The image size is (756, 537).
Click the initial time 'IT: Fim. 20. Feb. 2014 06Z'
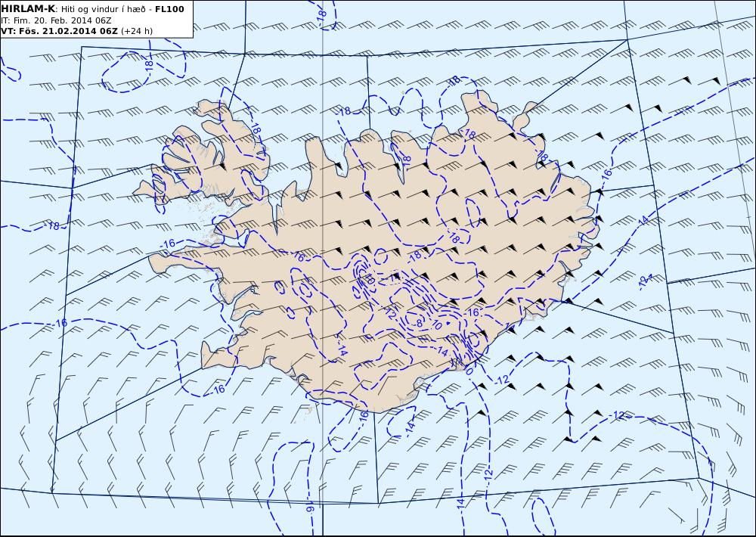pos(57,20)
